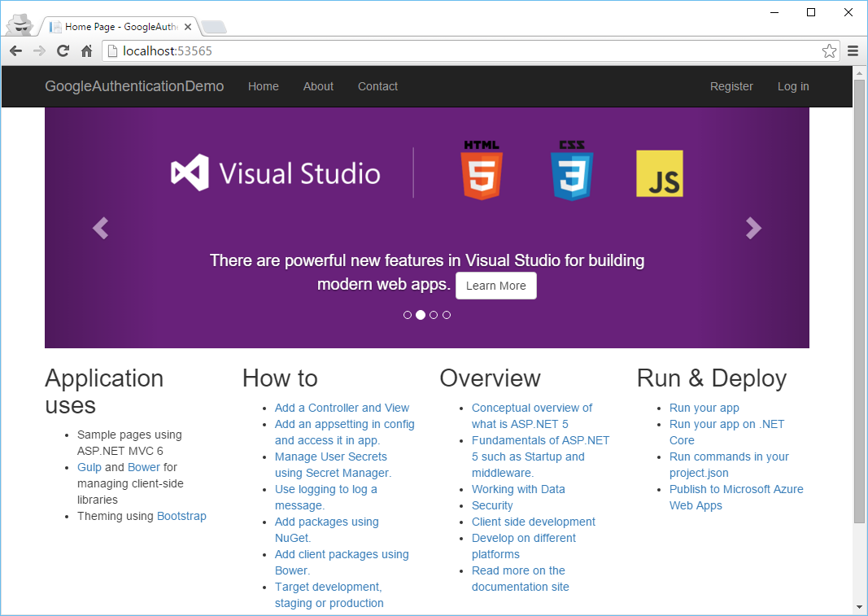Open the Chrome hamburger menu
Viewport: 868px width, 616px height.
853,51
